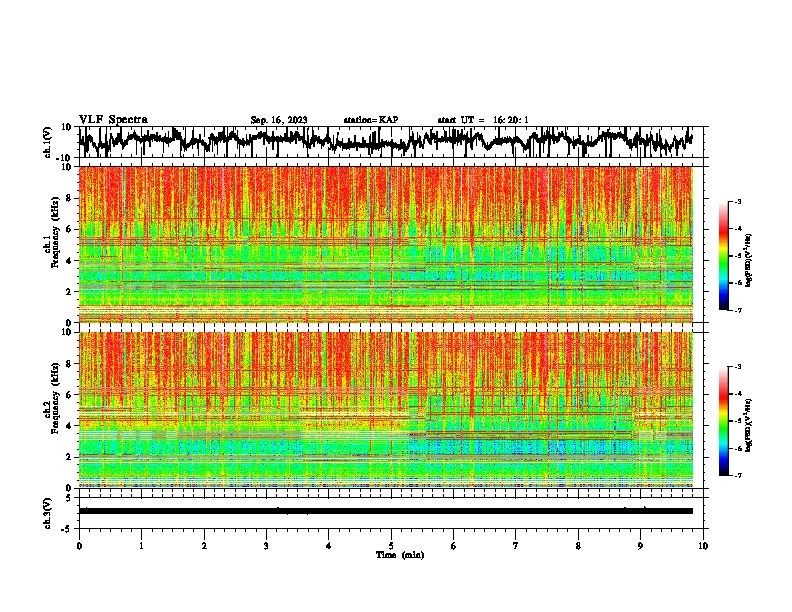Image resolution: width=792 pixels, height=612 pixels.
Task: Click the -7 tick on ch.1 colorbar
Action: (x=738, y=310)
